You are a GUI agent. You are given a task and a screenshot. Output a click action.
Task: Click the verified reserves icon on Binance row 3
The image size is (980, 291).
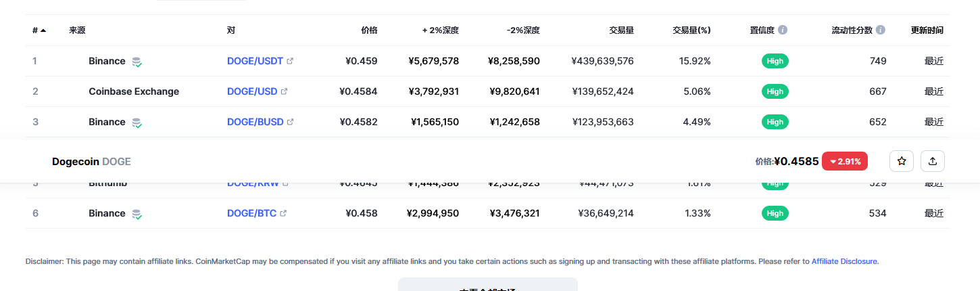(x=137, y=122)
